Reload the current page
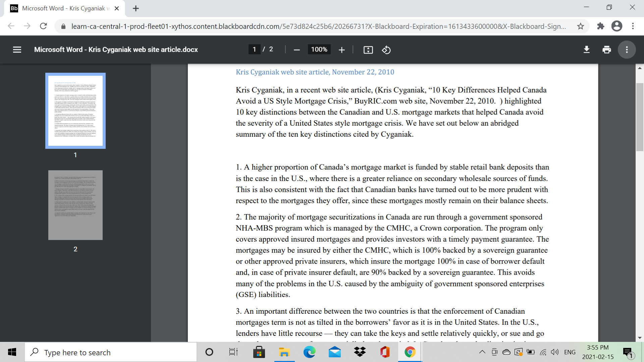The height and width of the screenshot is (362, 644). point(43,26)
